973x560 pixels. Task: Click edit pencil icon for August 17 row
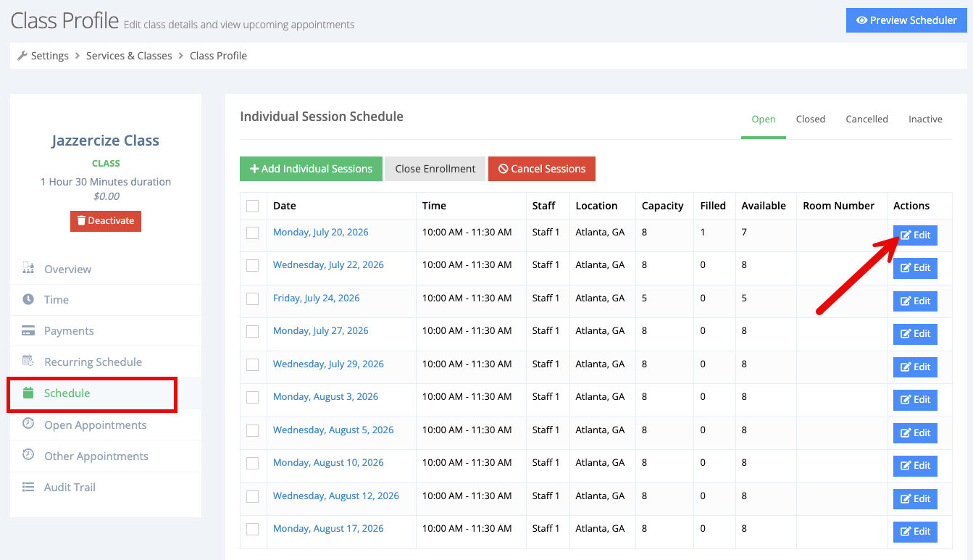[905, 532]
